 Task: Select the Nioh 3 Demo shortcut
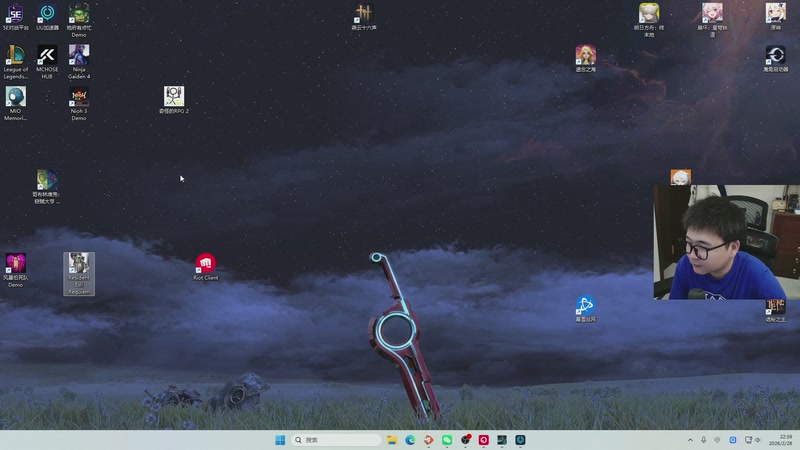coord(79,104)
